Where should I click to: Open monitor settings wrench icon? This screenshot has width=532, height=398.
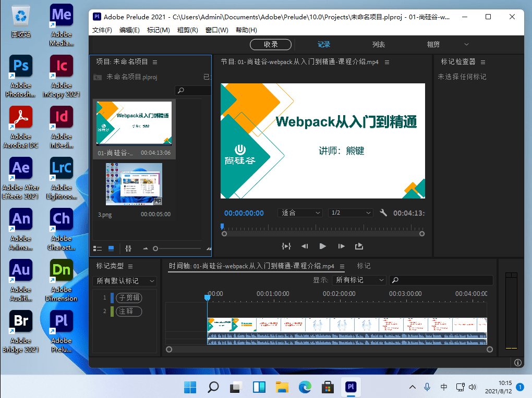(x=383, y=213)
